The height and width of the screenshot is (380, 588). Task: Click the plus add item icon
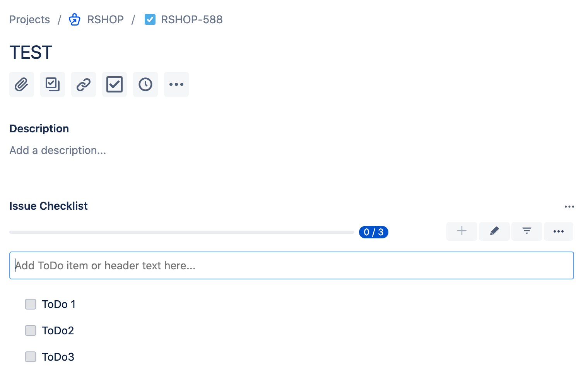coord(462,231)
